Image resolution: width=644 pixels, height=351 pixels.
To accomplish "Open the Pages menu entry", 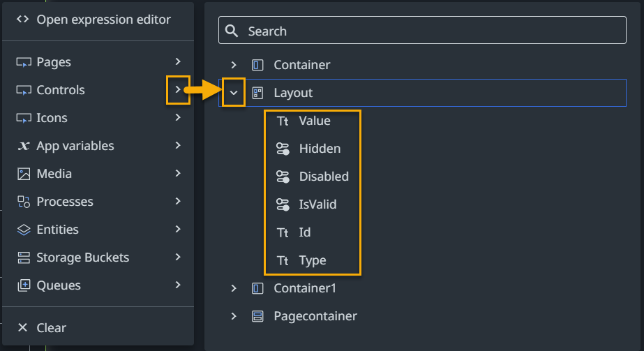I will click(x=98, y=62).
